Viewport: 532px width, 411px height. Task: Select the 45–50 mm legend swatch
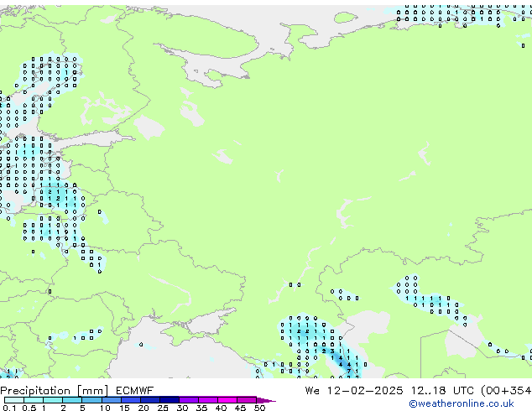coord(247,400)
